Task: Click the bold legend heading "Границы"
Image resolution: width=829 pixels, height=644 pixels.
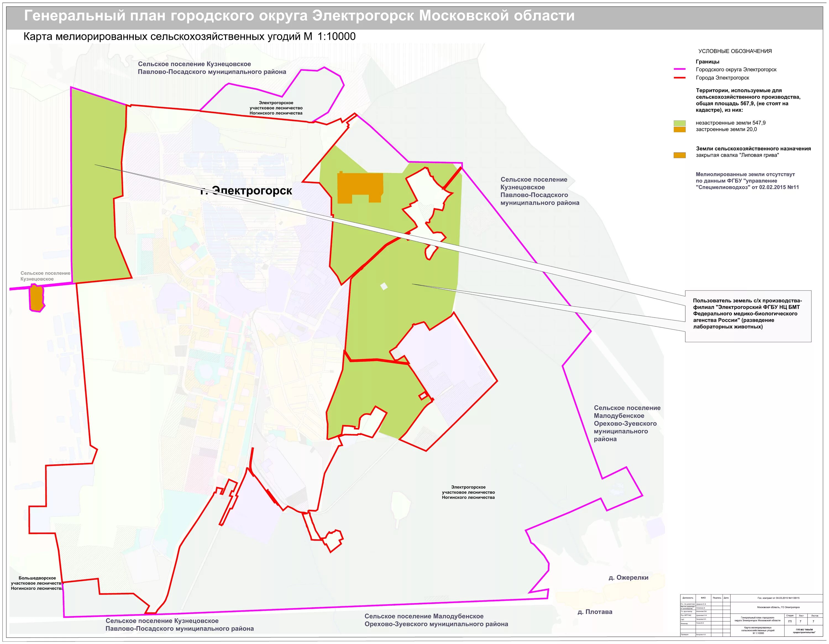Action: coord(707,62)
